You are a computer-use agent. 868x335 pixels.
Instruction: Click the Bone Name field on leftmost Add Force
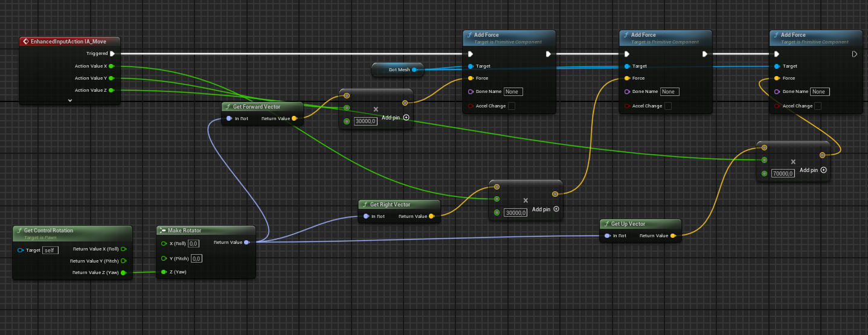pos(513,92)
